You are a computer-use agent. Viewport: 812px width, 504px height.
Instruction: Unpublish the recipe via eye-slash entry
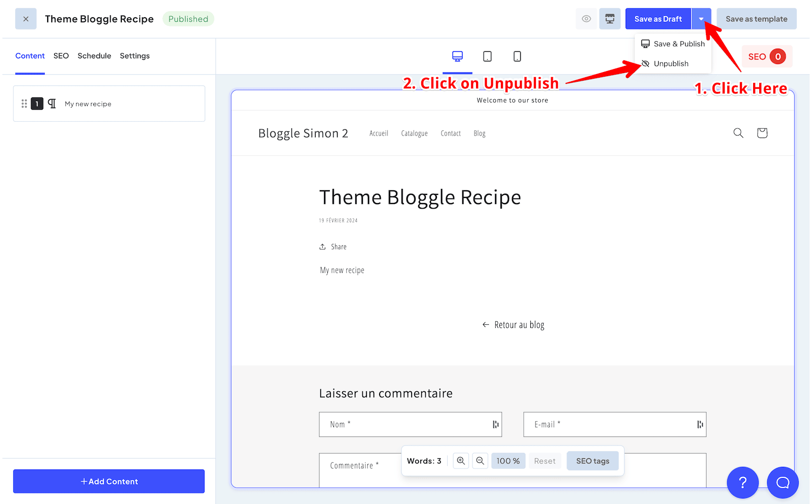tap(671, 63)
